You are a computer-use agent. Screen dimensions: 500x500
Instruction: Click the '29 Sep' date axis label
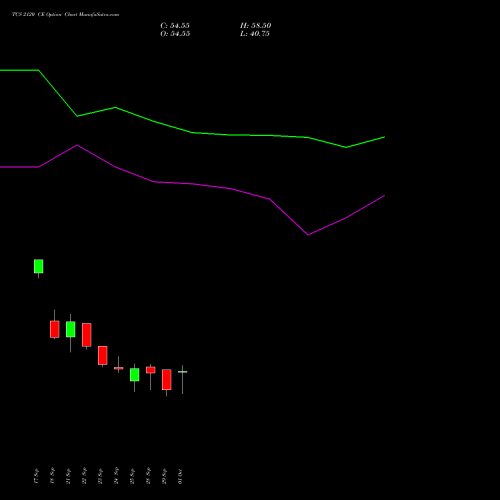click(164, 476)
